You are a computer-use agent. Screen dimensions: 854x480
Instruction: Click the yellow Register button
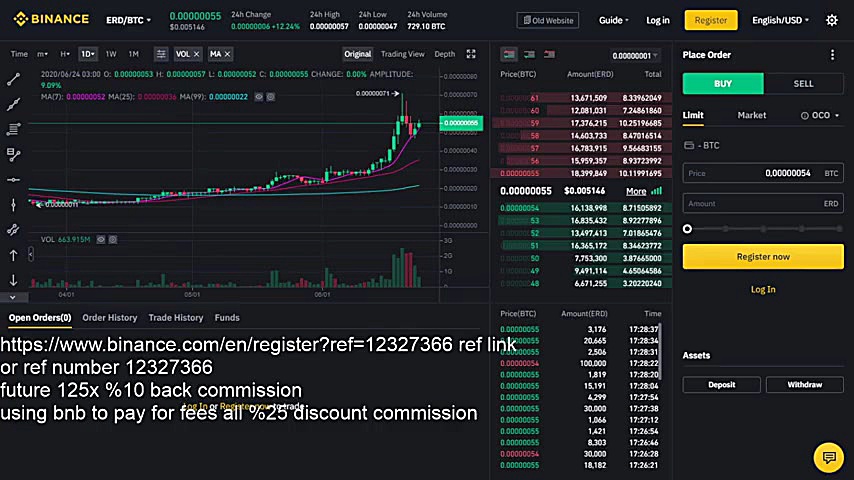(711, 20)
